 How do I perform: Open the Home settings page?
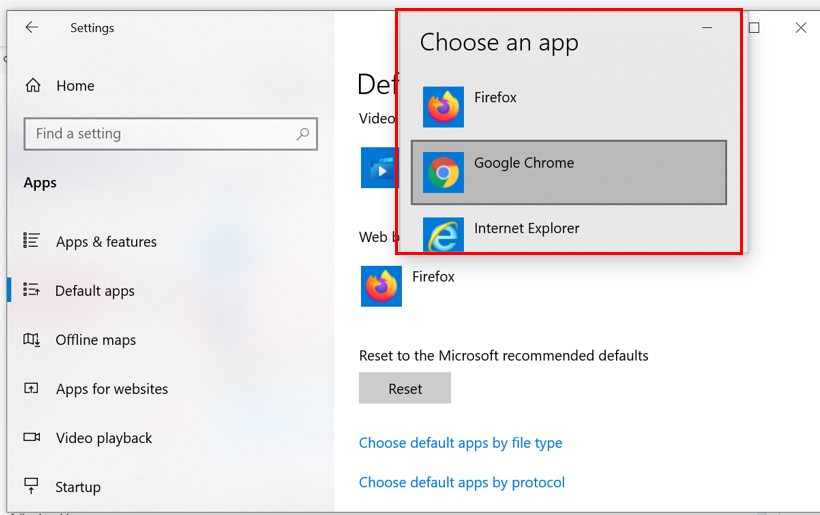pyautogui.click(x=75, y=86)
